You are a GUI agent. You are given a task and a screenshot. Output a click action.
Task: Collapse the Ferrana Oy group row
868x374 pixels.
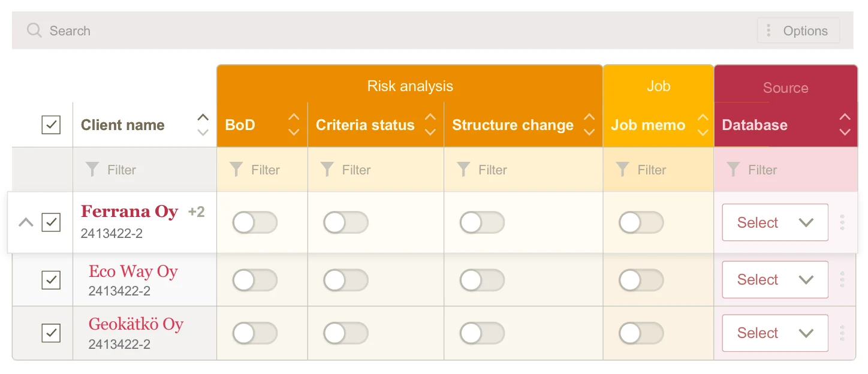point(26,222)
